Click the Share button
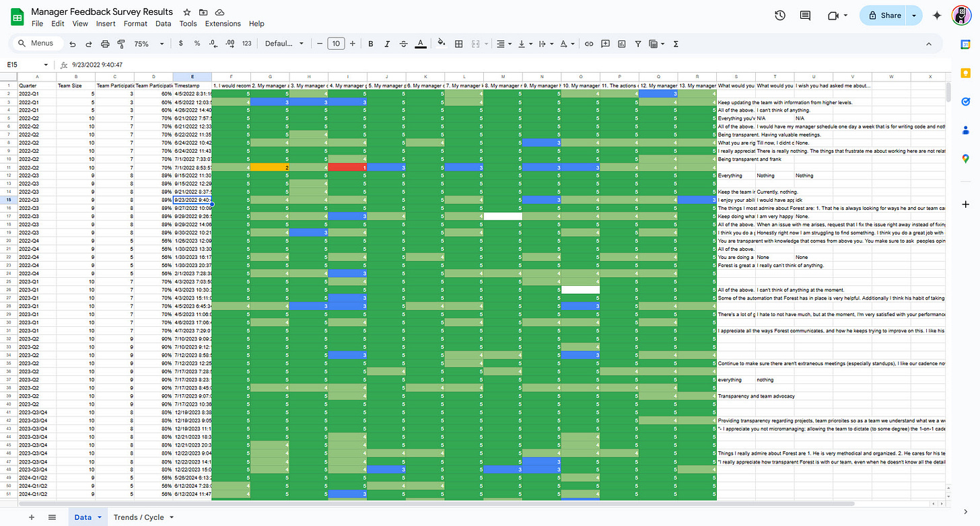The image size is (980, 526). pyautogui.click(x=884, y=15)
